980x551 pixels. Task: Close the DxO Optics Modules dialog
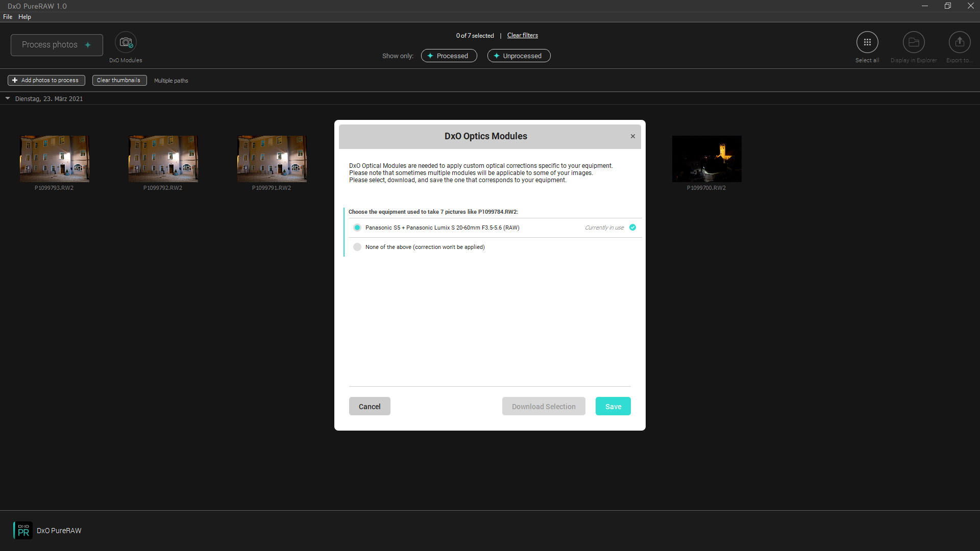point(633,136)
